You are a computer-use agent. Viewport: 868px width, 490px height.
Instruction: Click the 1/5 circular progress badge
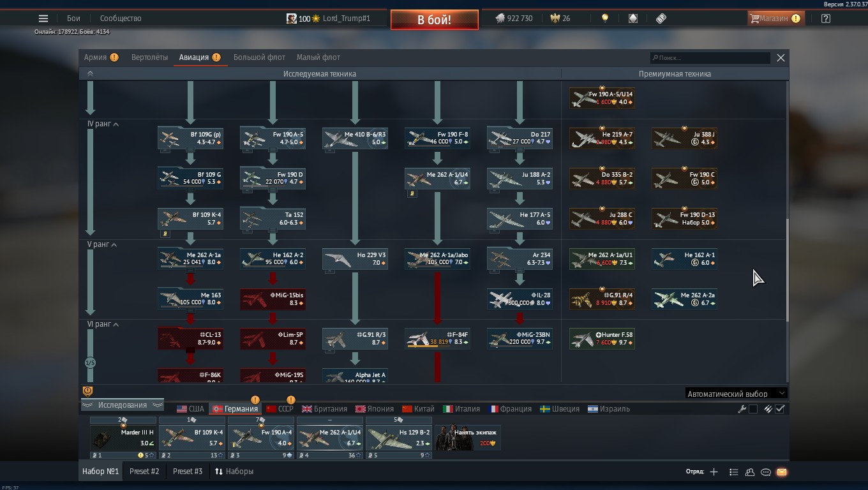pos(90,362)
